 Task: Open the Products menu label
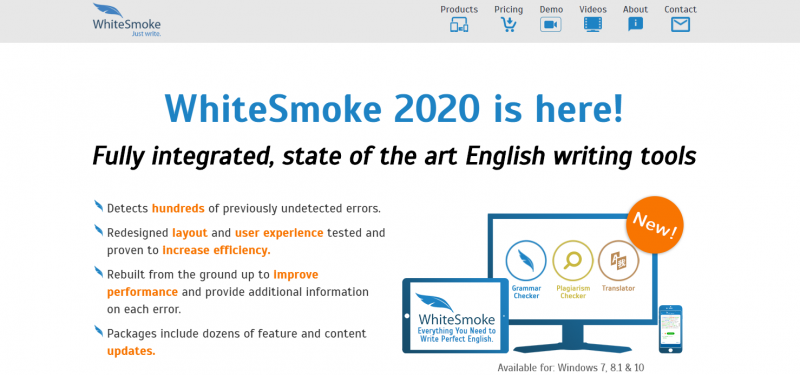[x=459, y=9]
